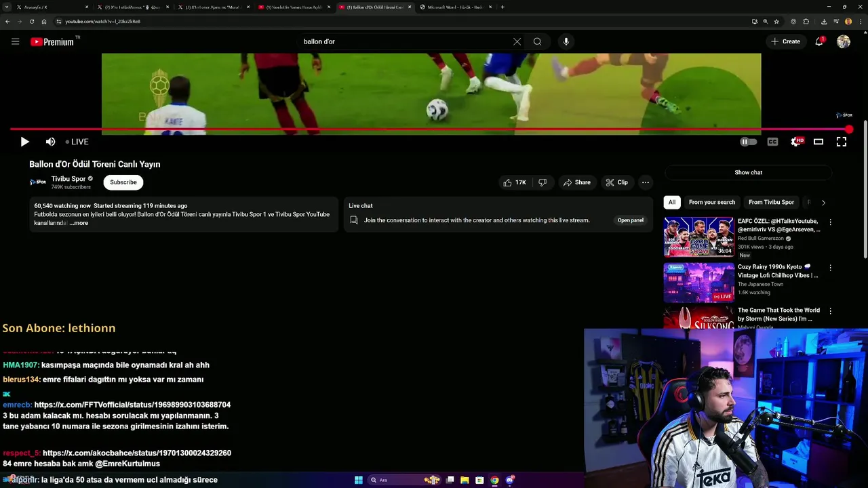This screenshot has height=488, width=868.
Task: Open the YouTube hamburger guide menu
Action: click(15, 41)
